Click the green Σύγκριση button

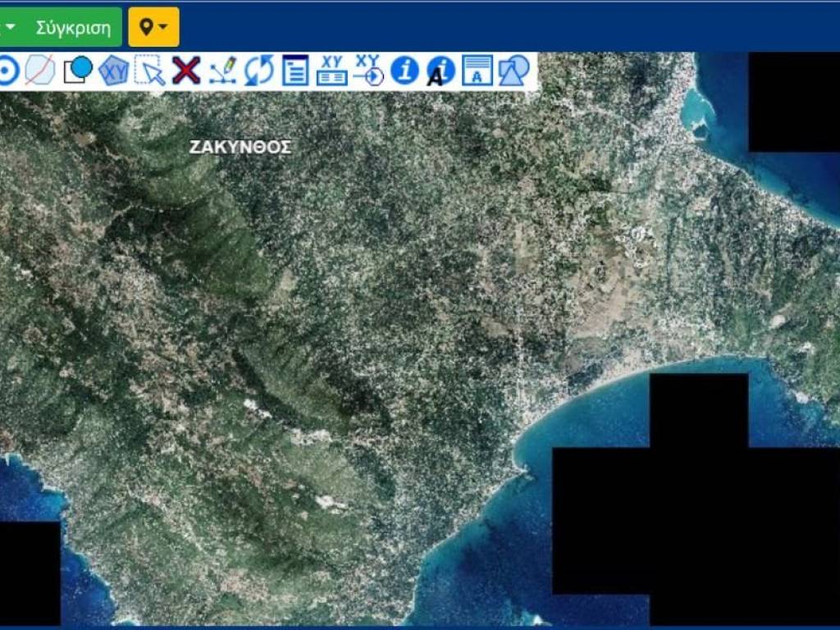(x=72, y=27)
